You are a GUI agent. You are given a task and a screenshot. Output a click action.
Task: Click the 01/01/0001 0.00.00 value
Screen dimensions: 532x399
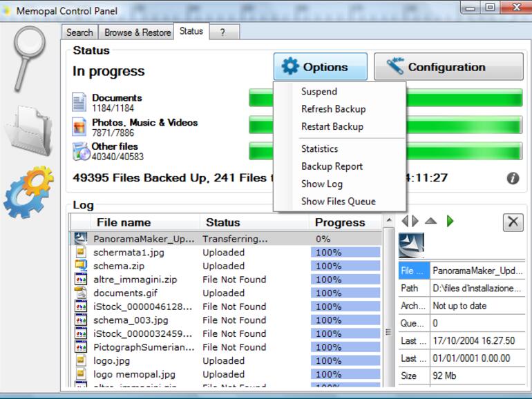[x=471, y=358]
